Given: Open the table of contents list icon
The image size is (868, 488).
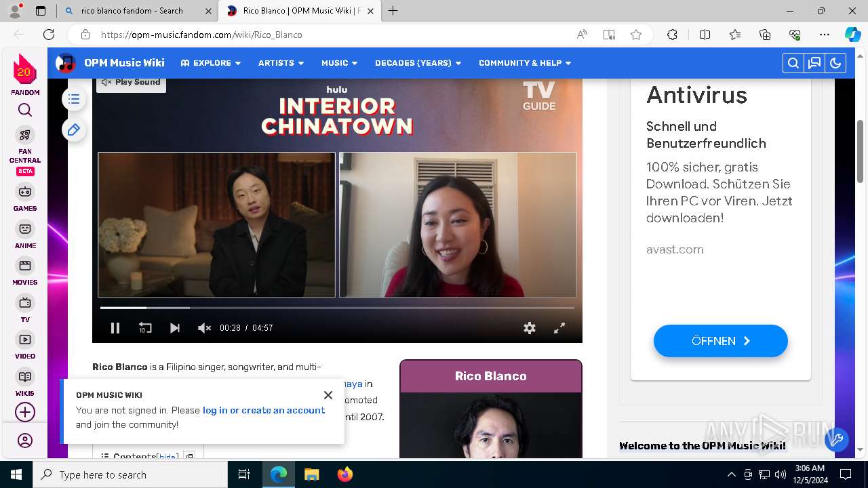Looking at the screenshot, I should point(74,100).
